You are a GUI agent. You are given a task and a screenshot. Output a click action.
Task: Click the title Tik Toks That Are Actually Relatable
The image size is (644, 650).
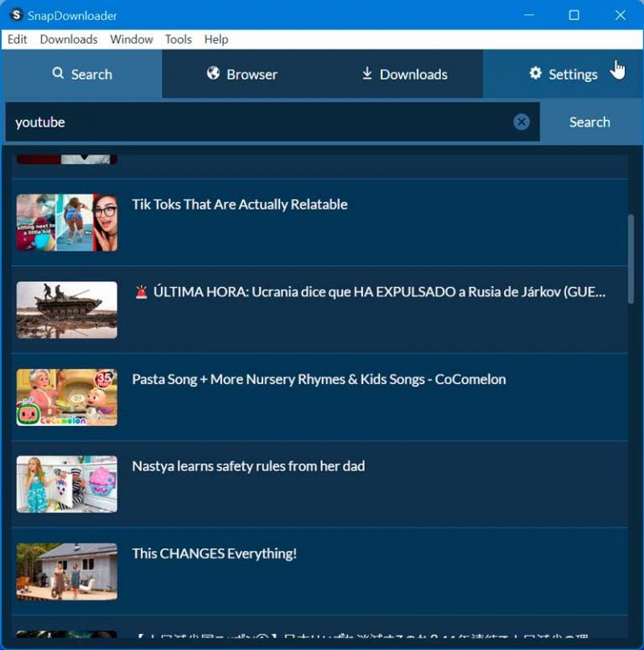pos(240,205)
